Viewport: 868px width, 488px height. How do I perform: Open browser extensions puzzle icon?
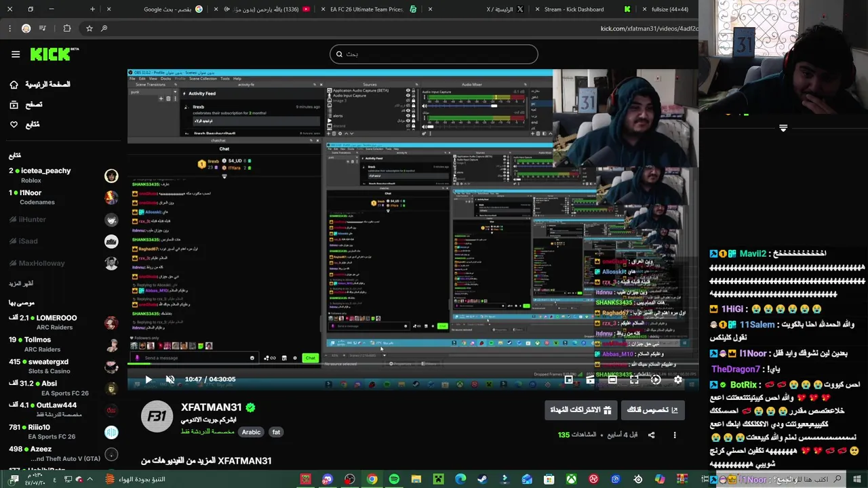click(x=66, y=28)
